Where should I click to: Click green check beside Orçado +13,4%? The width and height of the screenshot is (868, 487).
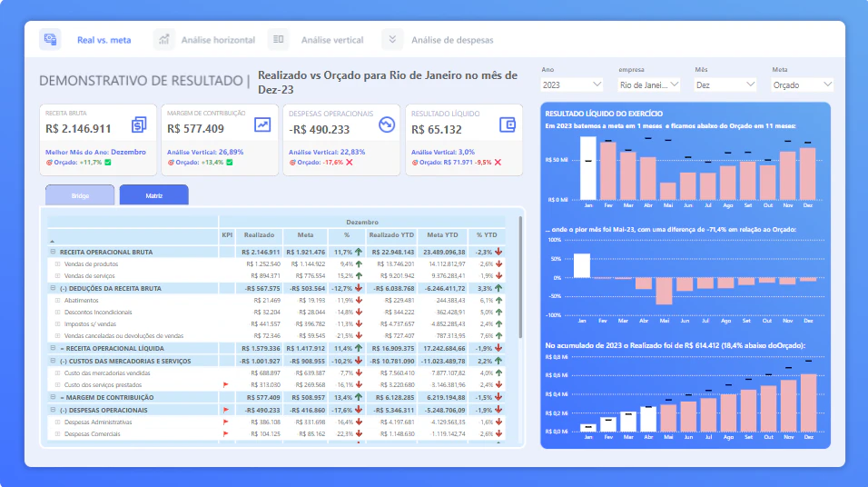pos(229,163)
